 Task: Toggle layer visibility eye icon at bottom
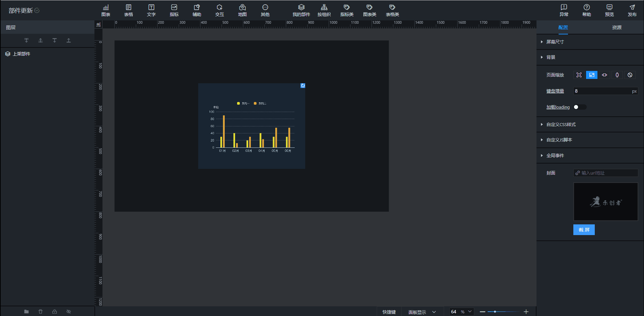(x=69, y=311)
